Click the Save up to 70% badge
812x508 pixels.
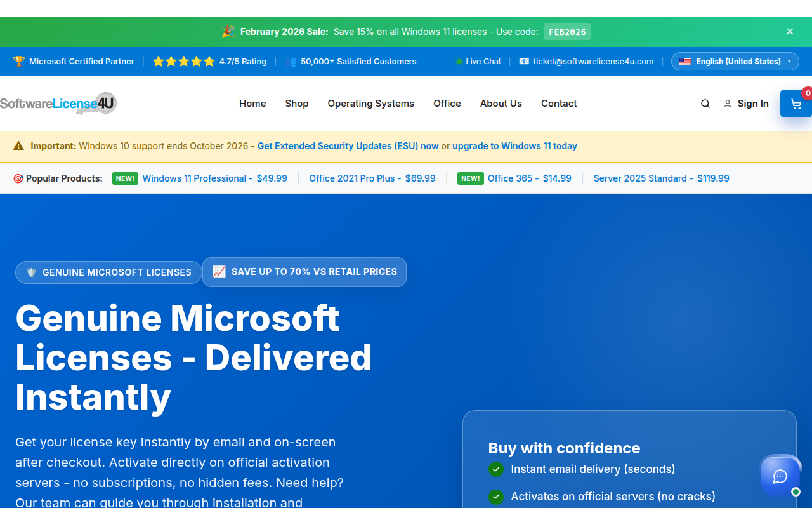point(304,272)
